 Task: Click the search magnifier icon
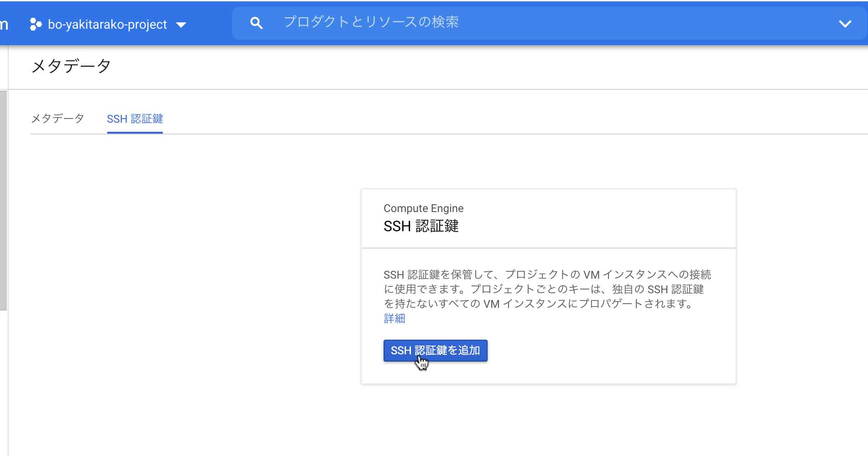[x=256, y=22]
